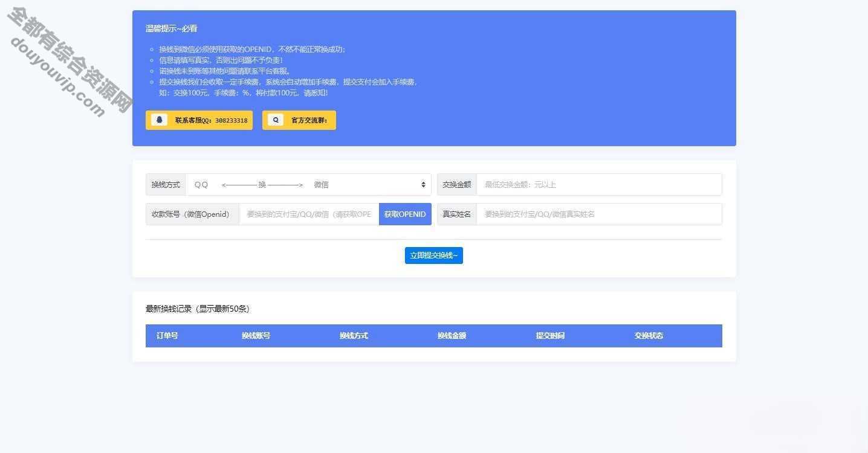Screen dimensions: 868x453
Task: Click the 交换金额 amount input field
Action: (599, 185)
